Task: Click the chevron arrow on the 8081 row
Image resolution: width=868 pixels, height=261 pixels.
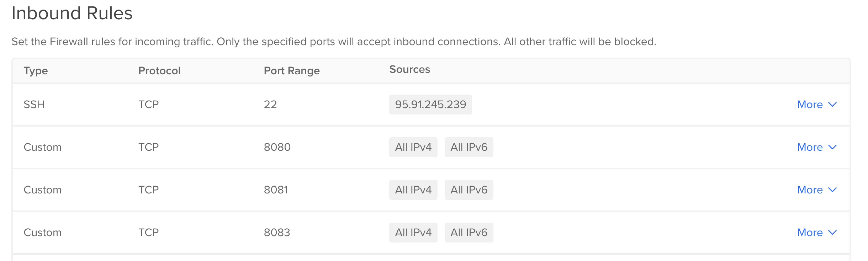Action: 832,190
